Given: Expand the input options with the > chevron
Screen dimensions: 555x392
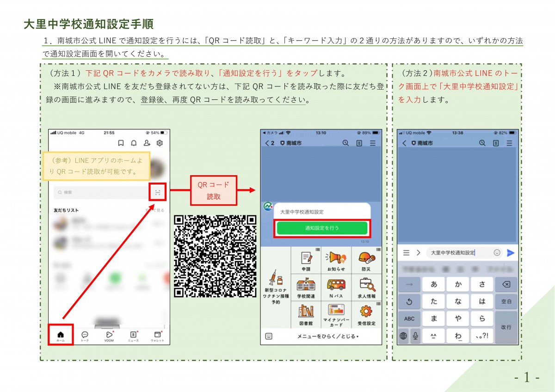Looking at the screenshot, I should tap(419, 253).
